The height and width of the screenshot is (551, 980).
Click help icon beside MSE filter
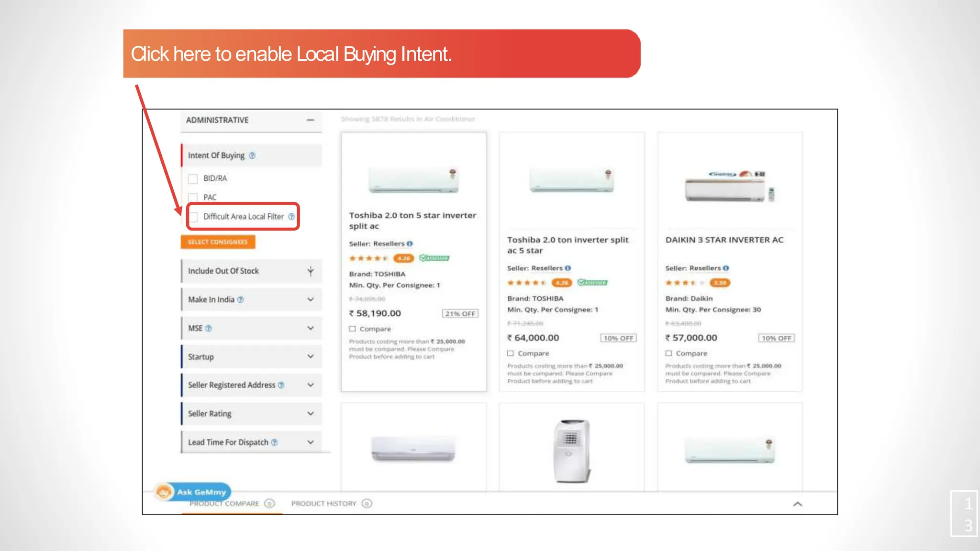[209, 328]
